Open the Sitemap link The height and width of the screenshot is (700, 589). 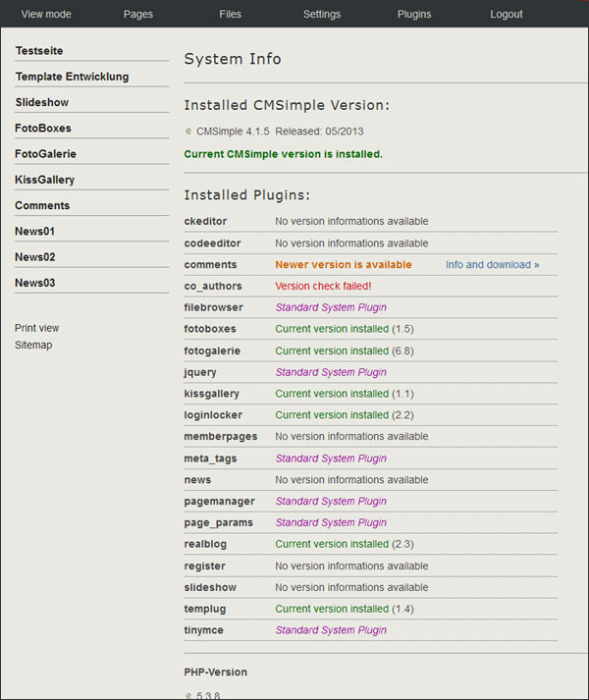pyautogui.click(x=33, y=345)
